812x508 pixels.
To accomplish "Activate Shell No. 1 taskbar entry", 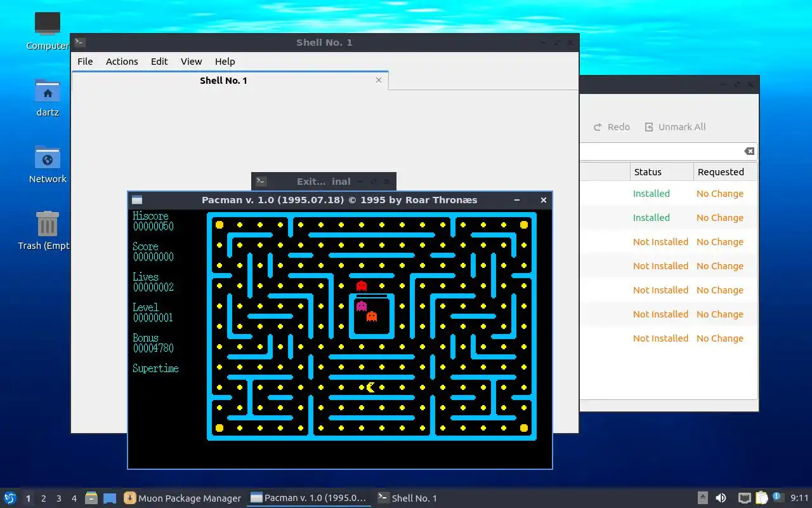I will click(x=407, y=498).
